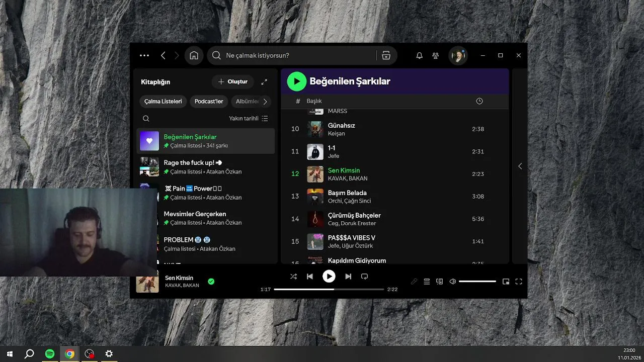Open the Pain Power playlist
Screen dimensions: 644x362
[x=206, y=193]
